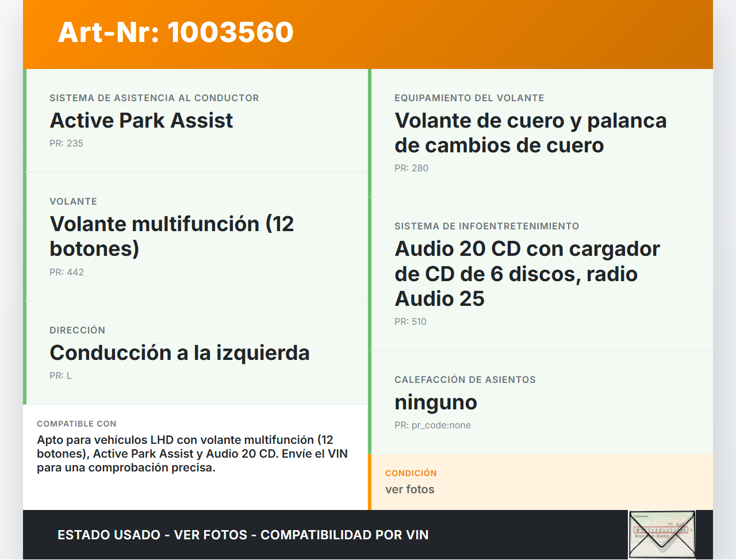Select 'Volante de cuero y palanca' title
This screenshot has width=736, height=560.
[x=531, y=133]
